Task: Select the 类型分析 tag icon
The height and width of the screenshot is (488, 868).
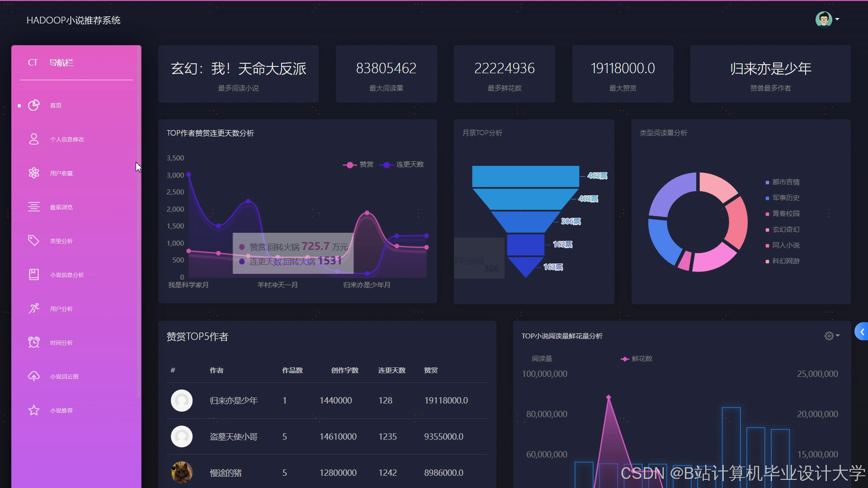Action: [34, 241]
